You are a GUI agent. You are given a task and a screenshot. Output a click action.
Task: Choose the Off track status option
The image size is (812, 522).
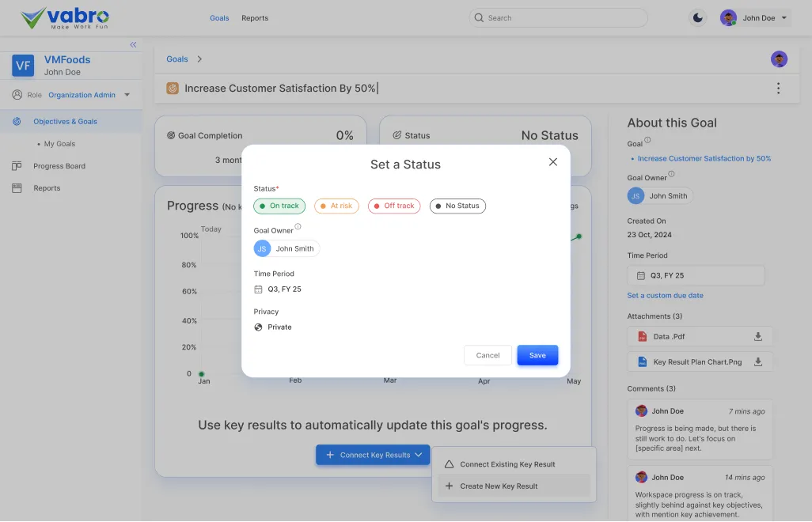click(x=393, y=206)
